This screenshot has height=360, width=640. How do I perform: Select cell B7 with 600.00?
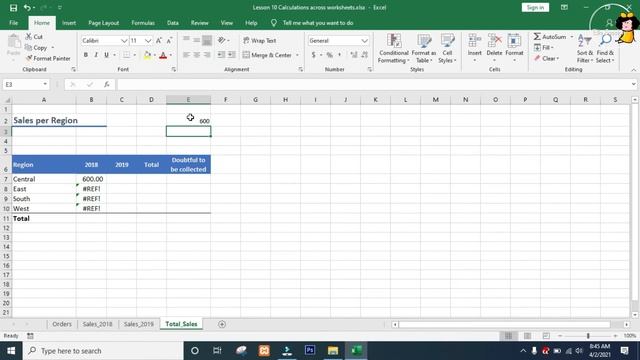91,179
